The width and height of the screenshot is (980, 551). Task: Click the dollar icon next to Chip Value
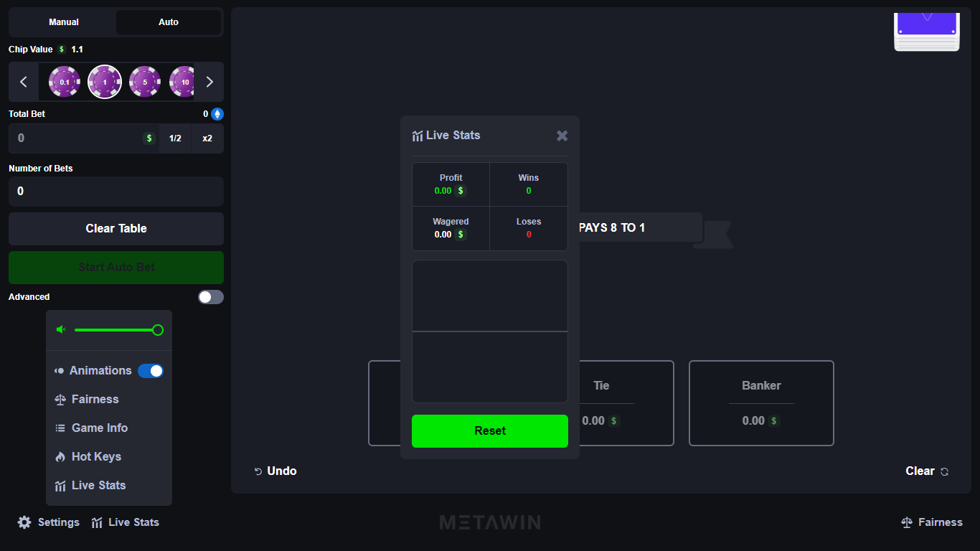(x=62, y=50)
